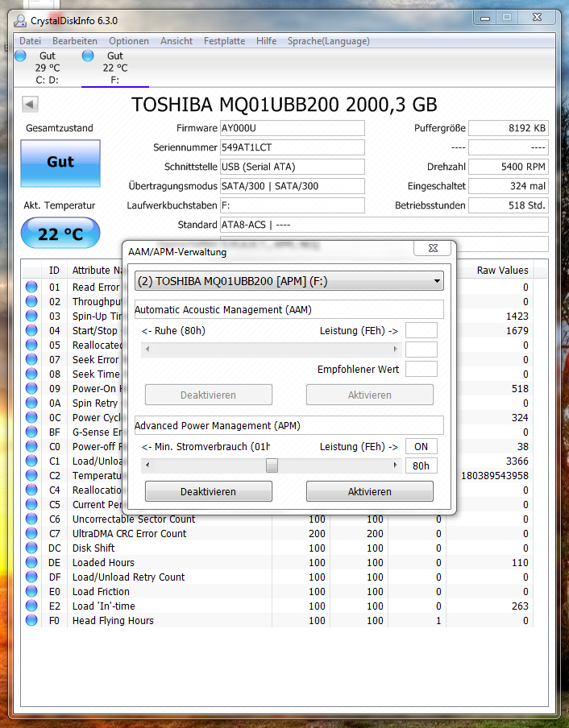Image resolution: width=569 pixels, height=728 pixels.
Task: Click the APM slider thumb
Action: [x=272, y=465]
